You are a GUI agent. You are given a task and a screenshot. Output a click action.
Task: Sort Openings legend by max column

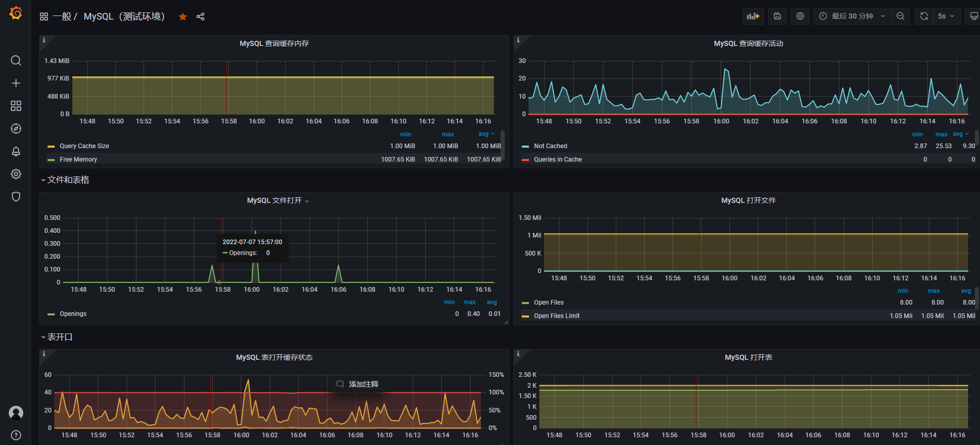click(470, 303)
